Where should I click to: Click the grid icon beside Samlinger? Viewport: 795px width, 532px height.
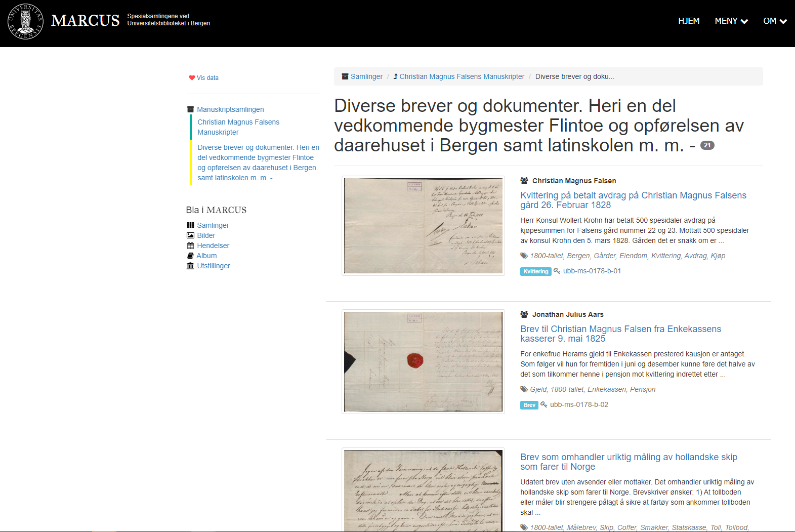190,225
